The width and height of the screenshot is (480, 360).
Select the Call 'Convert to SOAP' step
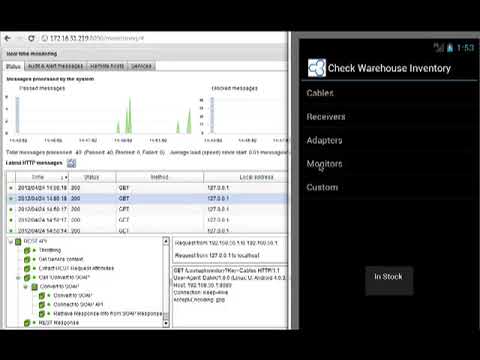point(64,277)
